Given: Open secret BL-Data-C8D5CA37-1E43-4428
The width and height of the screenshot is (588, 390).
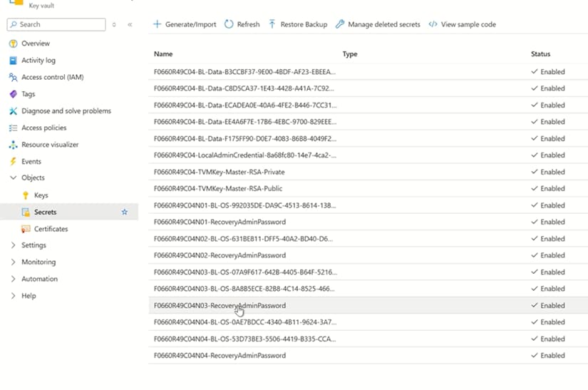Looking at the screenshot, I should pyautogui.click(x=244, y=88).
